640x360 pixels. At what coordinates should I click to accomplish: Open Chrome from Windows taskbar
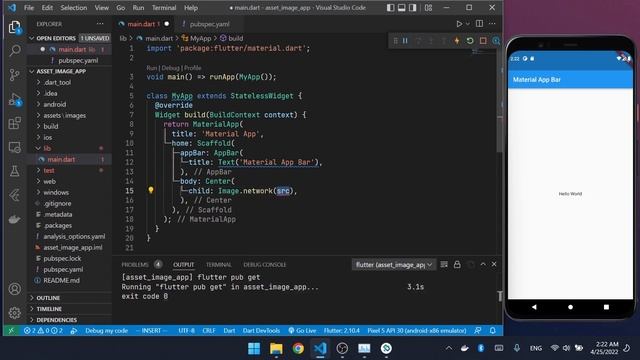coord(298,348)
